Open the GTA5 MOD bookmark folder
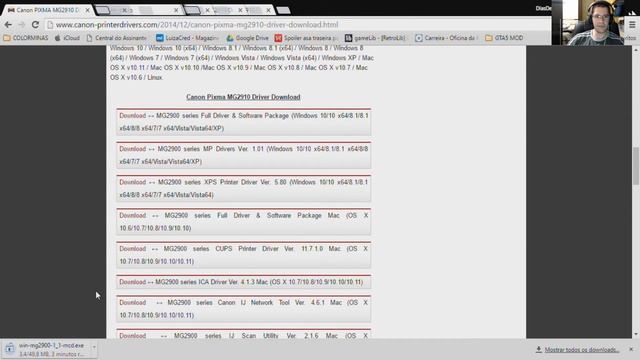This screenshot has width=640, height=360. point(504,38)
